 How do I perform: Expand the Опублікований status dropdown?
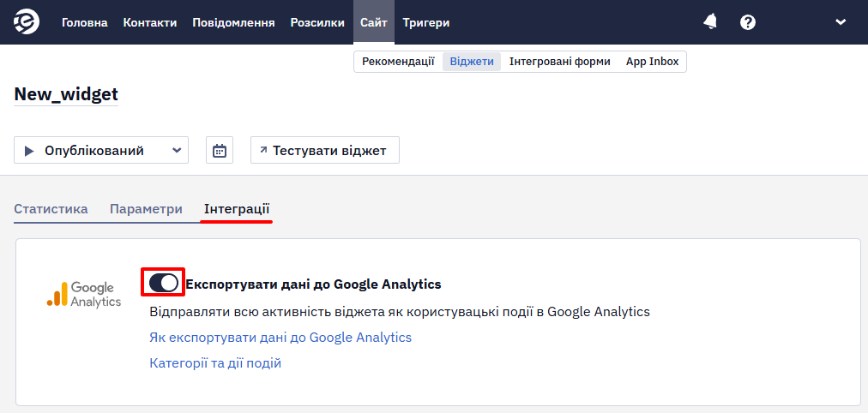(x=101, y=151)
